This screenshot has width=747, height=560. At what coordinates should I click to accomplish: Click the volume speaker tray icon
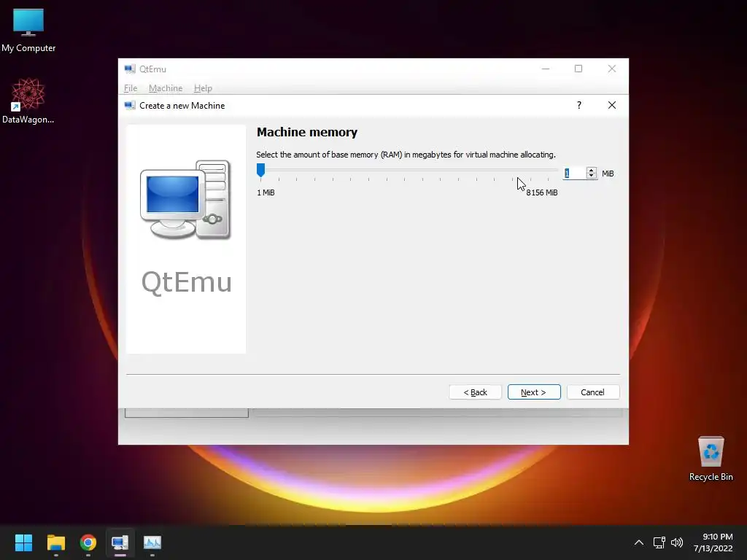pyautogui.click(x=676, y=542)
